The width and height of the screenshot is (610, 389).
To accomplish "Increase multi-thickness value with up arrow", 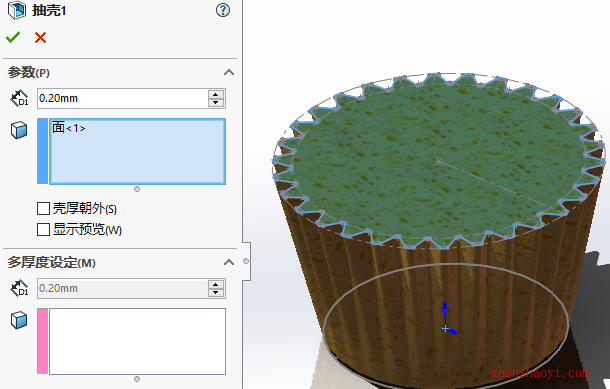I will coord(216,284).
